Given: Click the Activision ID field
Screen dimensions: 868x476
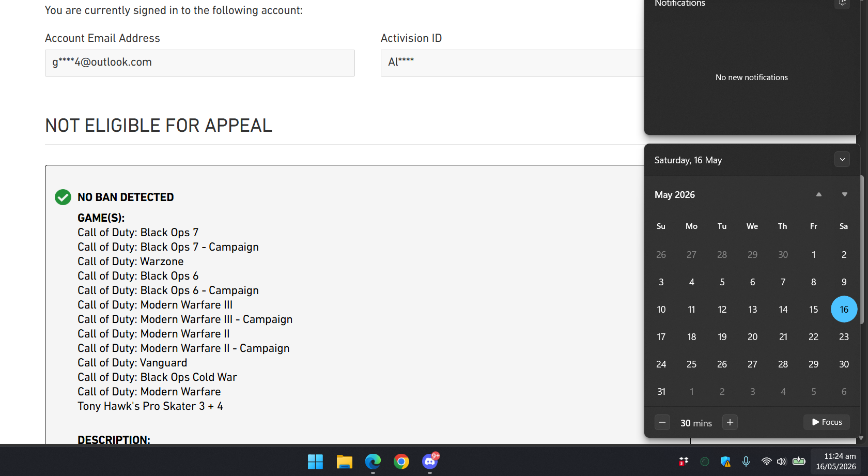Looking at the screenshot, I should 513,63.
